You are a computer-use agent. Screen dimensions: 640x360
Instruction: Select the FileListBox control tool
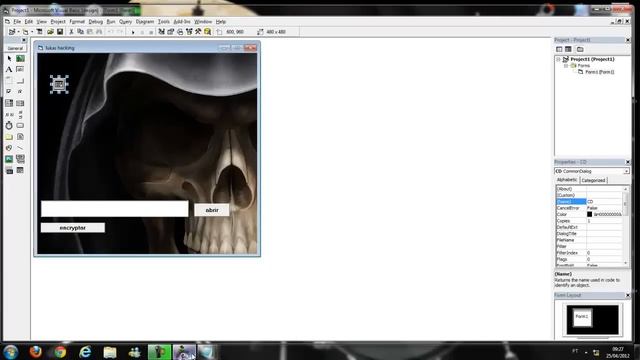pos(20,137)
